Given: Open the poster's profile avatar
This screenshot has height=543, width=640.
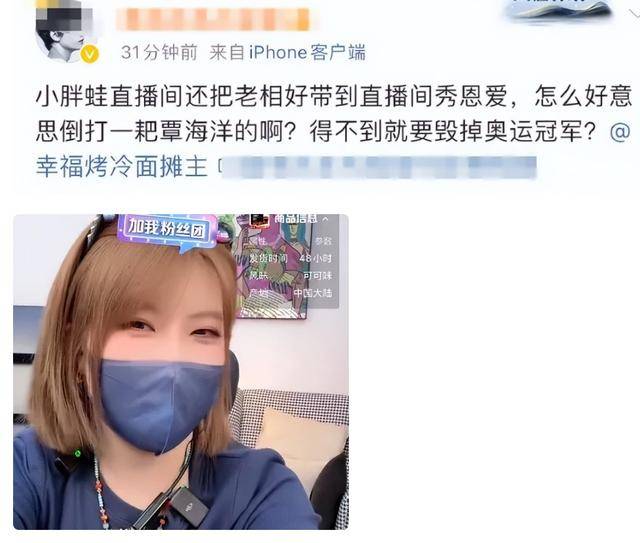Looking at the screenshot, I should pyautogui.click(x=64, y=33).
